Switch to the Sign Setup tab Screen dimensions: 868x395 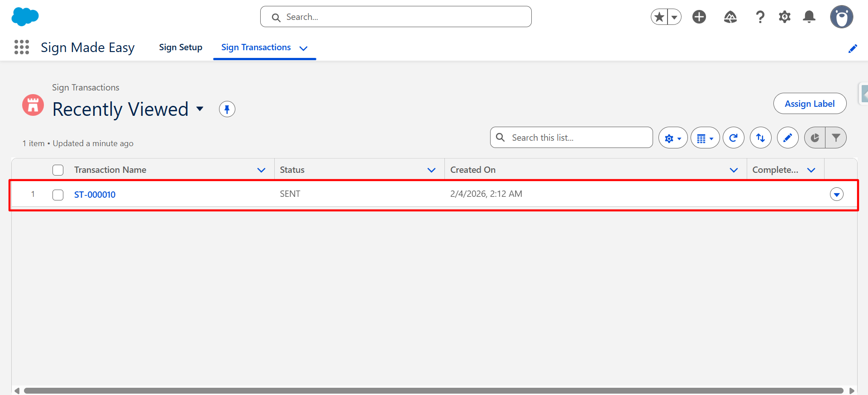click(x=181, y=48)
